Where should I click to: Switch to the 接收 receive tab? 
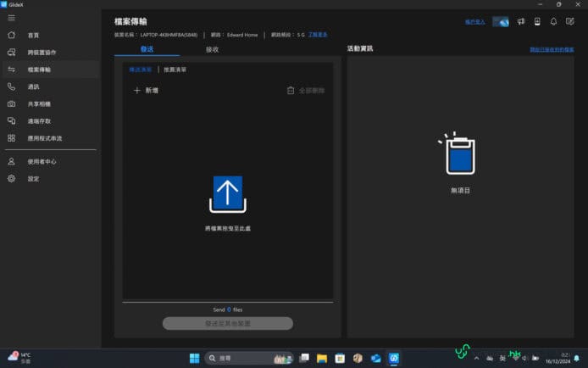click(213, 49)
